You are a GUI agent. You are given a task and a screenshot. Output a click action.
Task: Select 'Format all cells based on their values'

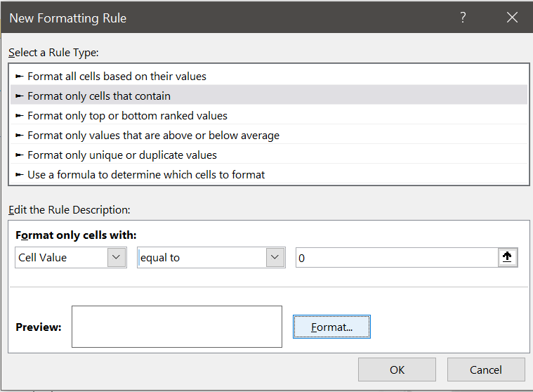[117, 76]
